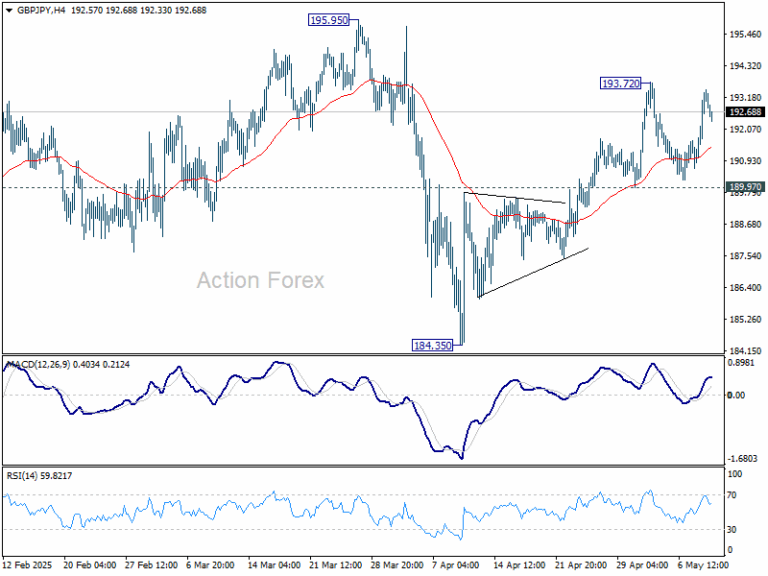Screen dimensions: 768x576
Task: Click the 20 Feb 04:00 time label
Action: click(x=90, y=565)
